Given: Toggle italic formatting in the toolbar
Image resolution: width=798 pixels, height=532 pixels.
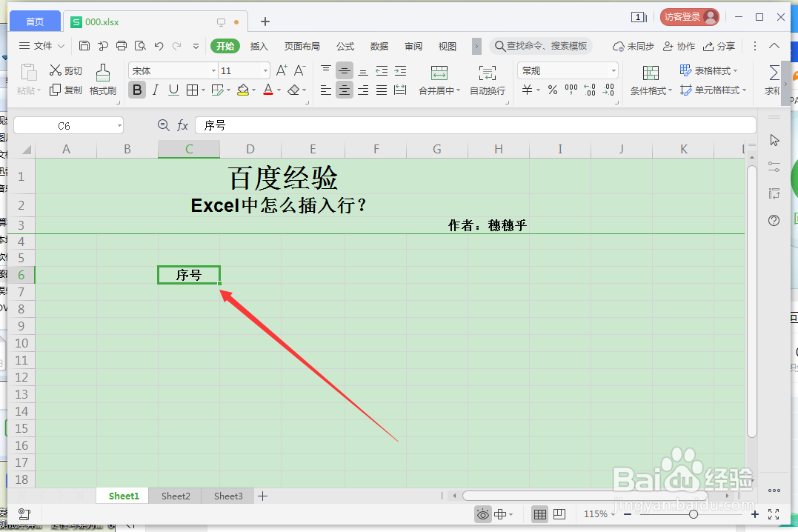Looking at the screenshot, I should click(155, 89).
